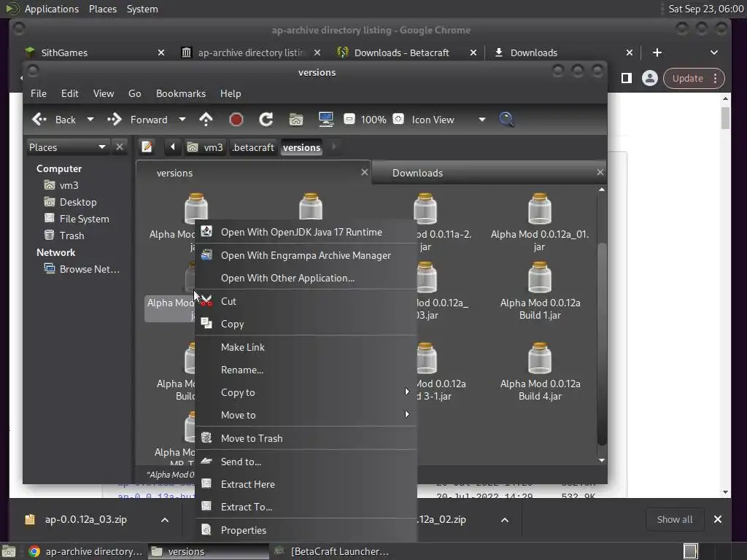747x560 pixels.
Task: Zoom out with the minus icon
Action: click(x=349, y=119)
